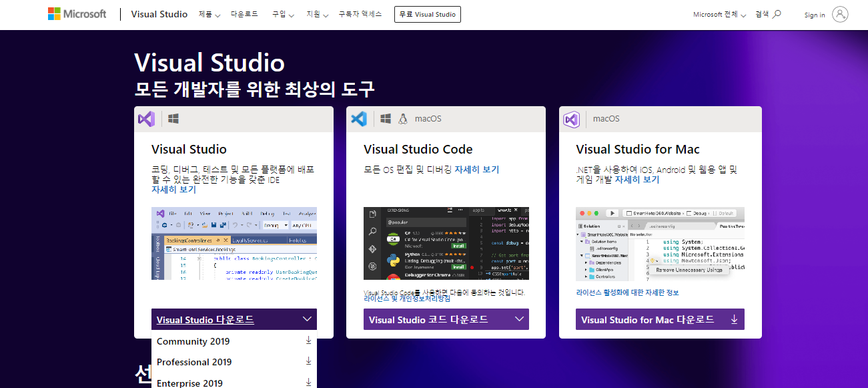Image resolution: width=868 pixels, height=388 pixels.
Task: Open 구독자 액세스 link
Action: pyautogui.click(x=360, y=14)
